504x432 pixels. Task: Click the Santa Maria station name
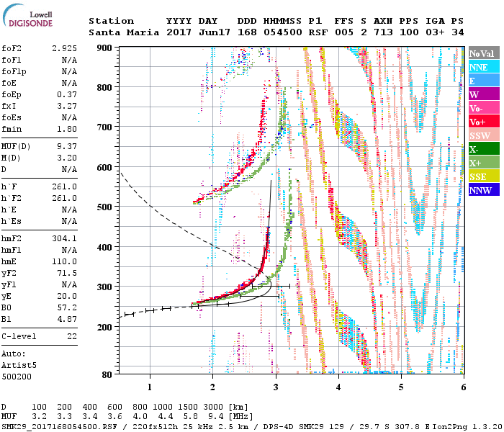(124, 32)
